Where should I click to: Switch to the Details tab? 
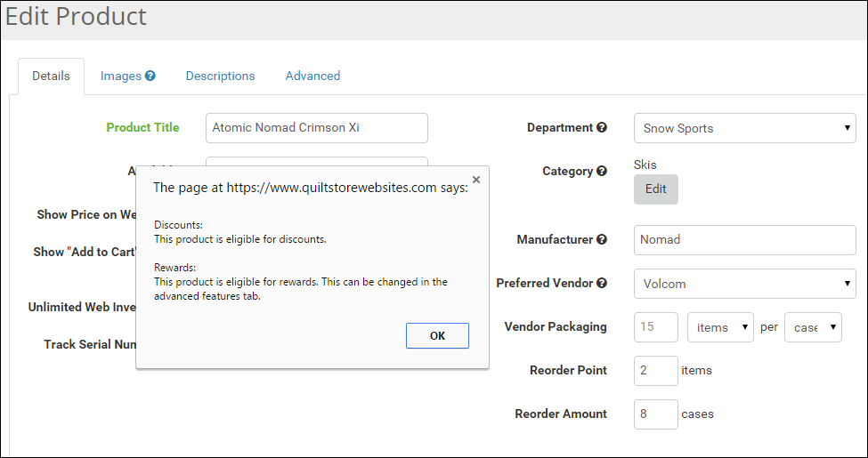[51, 76]
